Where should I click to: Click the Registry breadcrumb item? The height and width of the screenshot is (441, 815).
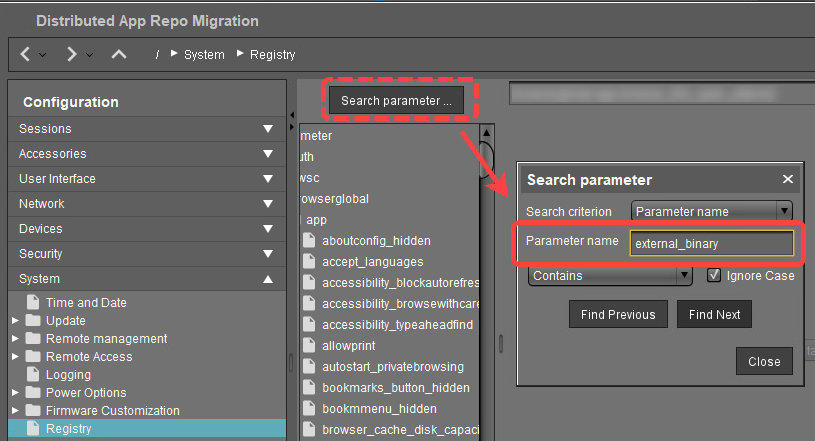(272, 55)
